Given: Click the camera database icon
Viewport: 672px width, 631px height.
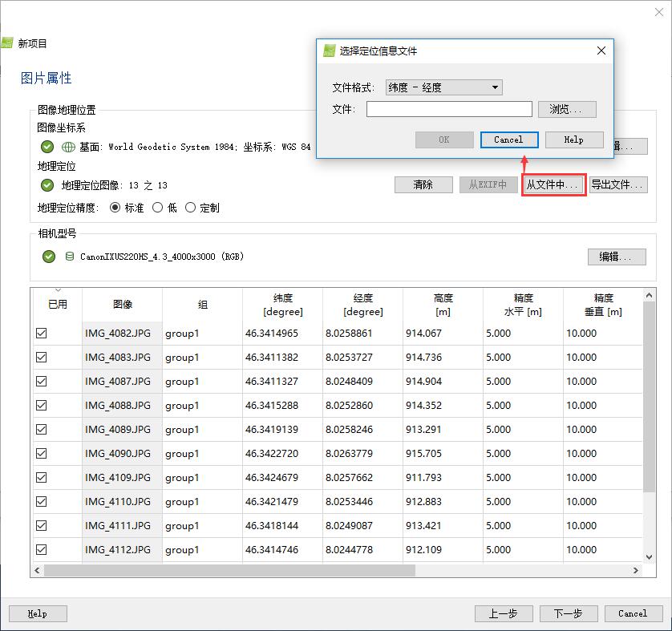Looking at the screenshot, I should [x=70, y=257].
